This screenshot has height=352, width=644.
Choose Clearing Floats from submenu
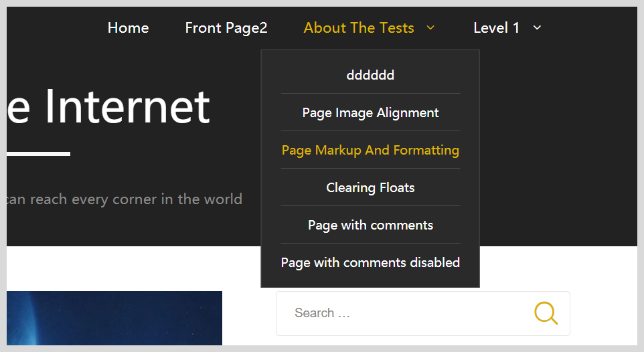point(370,187)
